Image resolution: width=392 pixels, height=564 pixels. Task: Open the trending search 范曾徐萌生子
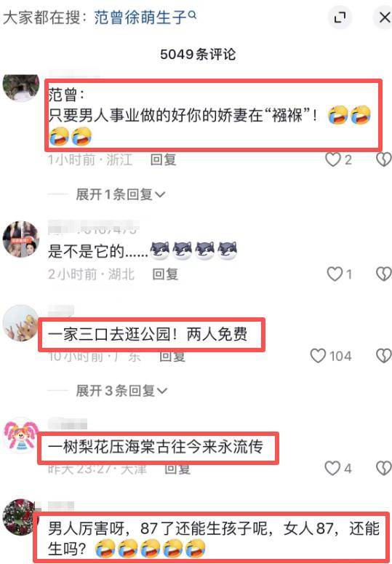140,17
